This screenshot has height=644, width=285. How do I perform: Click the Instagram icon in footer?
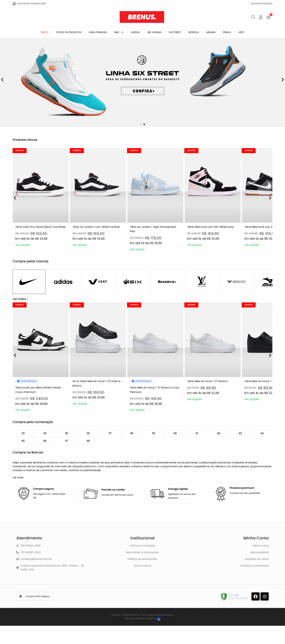[264, 596]
